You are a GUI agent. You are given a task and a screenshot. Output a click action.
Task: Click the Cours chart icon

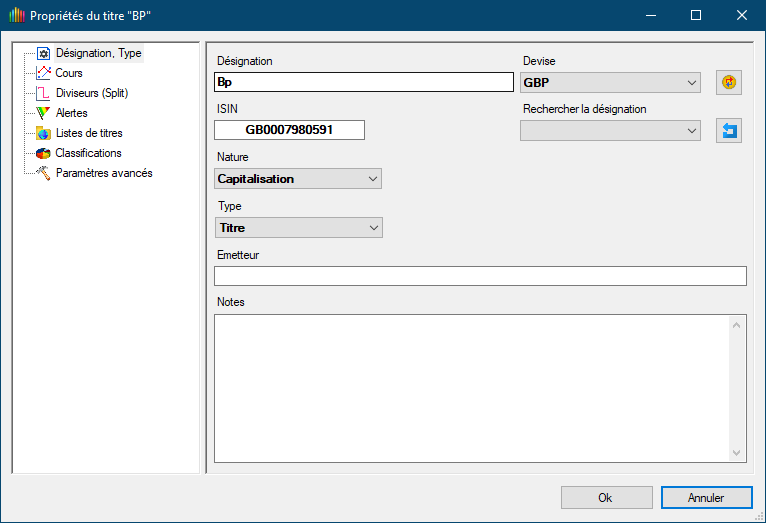coord(43,73)
